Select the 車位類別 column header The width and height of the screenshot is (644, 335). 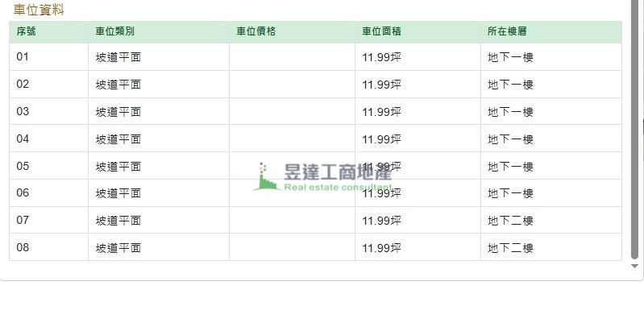[114, 31]
